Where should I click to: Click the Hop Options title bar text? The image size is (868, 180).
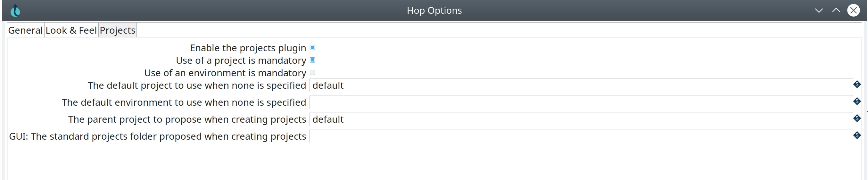coord(434,11)
